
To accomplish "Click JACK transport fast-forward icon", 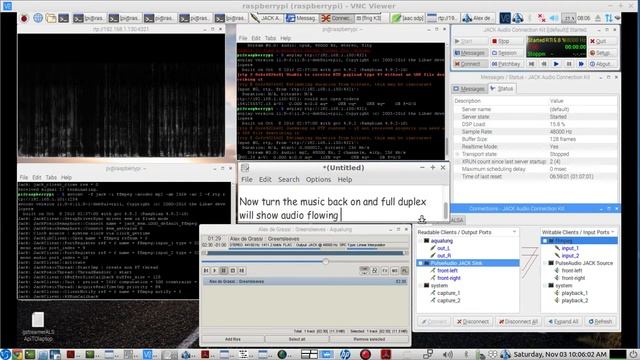I will pyautogui.click(x=581, y=64).
